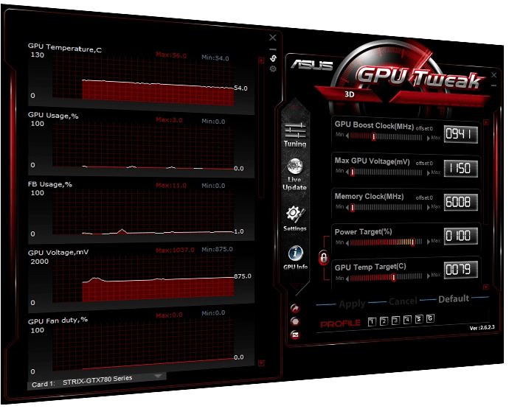The image size is (509, 420).
Task: Click the GPU Temperature graph
Action: click(143, 78)
